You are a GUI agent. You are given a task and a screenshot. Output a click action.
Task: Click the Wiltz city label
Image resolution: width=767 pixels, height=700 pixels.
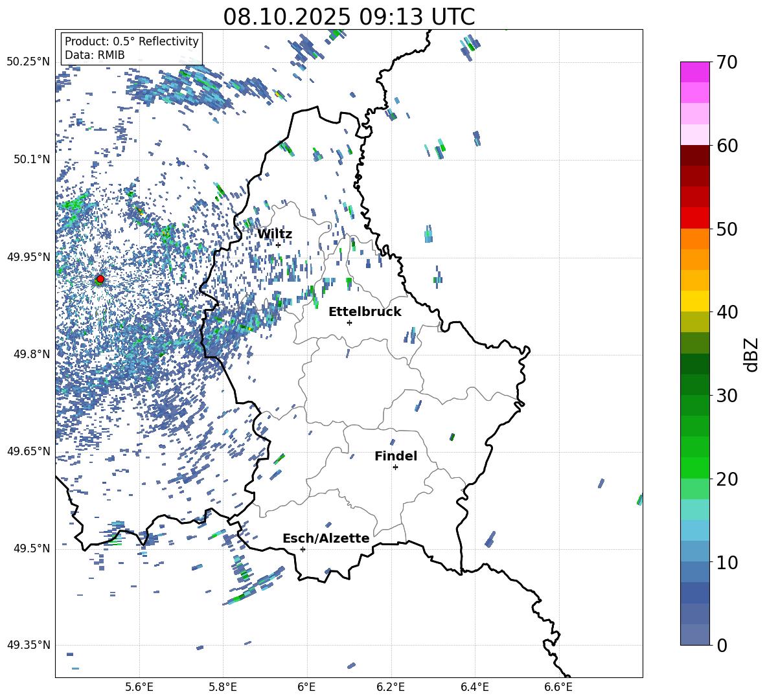274,234
